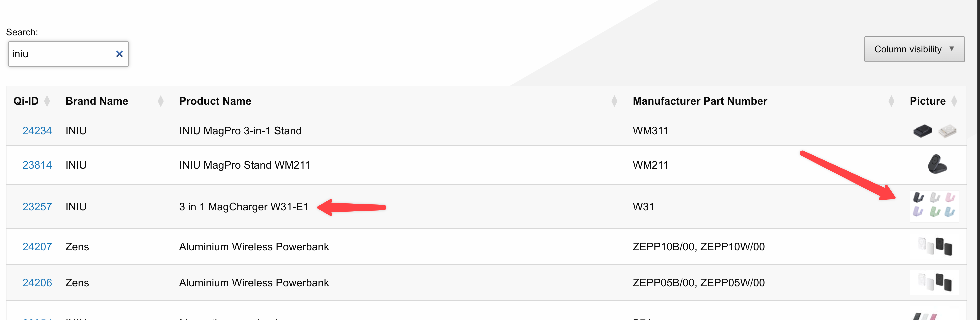980x320 pixels.
Task: Click the Manufacturer Part Number header
Action: (700, 101)
